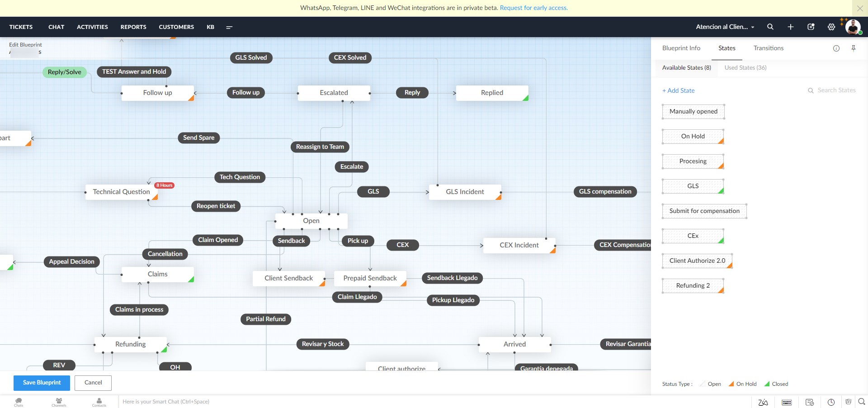Click the Reply/Solve green transition
The width and height of the screenshot is (868, 408).
pyautogui.click(x=65, y=72)
